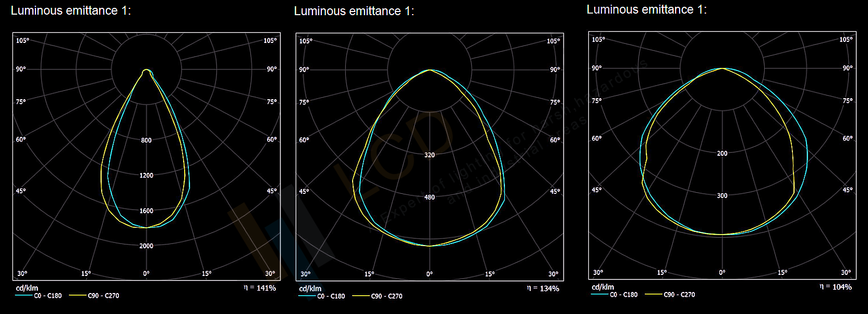
Task: Click the yellow C90 - C270 label in the 141% chart
Action: [103, 296]
